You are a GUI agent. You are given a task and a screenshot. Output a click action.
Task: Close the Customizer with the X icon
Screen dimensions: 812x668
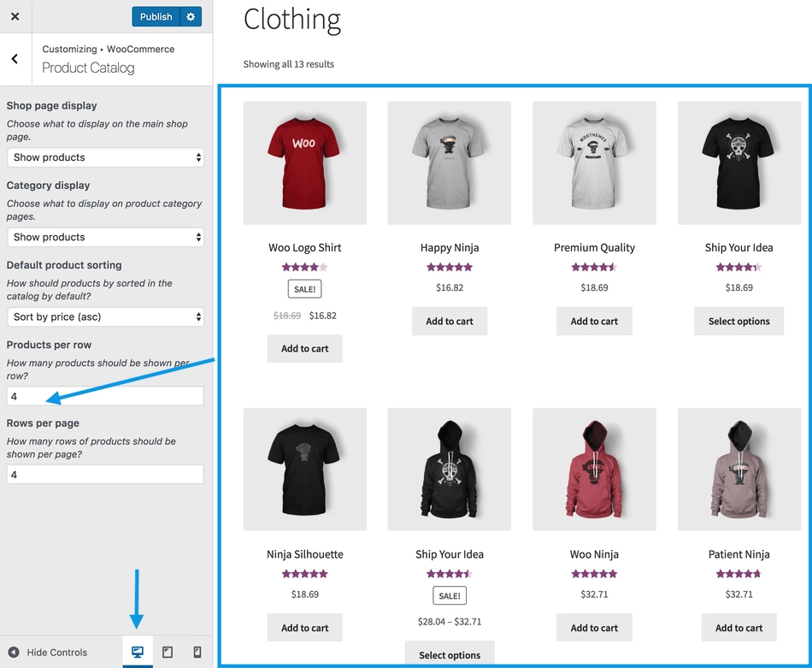(x=15, y=16)
